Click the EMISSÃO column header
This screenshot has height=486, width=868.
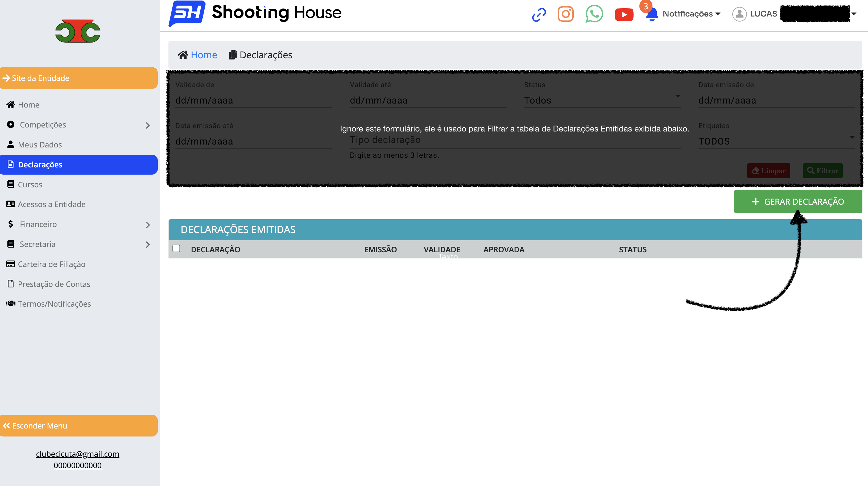pos(380,249)
